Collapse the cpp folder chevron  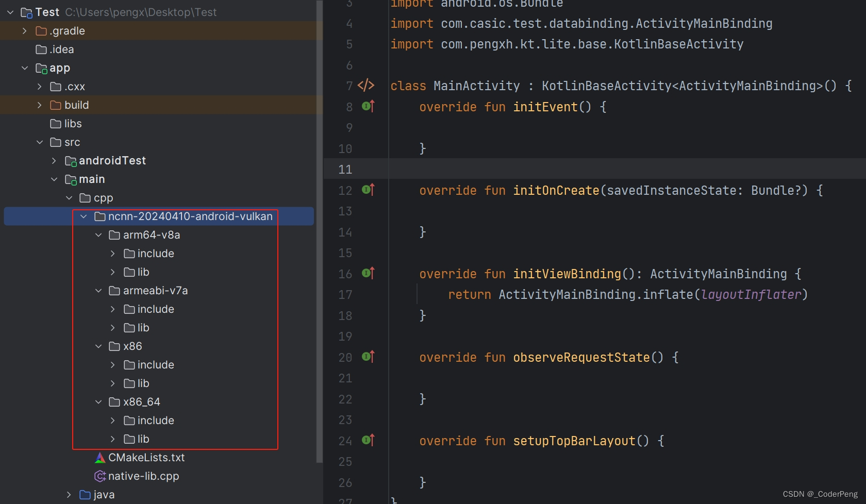[69, 198]
